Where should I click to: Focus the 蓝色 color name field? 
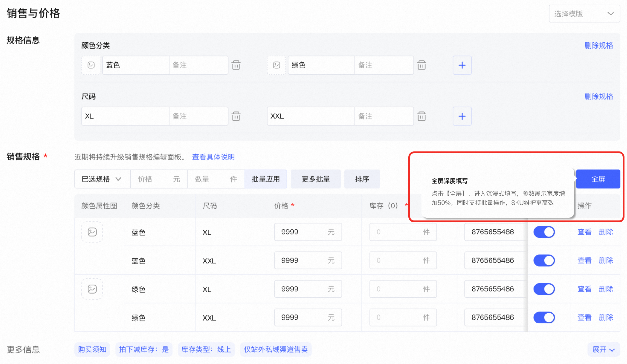click(136, 65)
